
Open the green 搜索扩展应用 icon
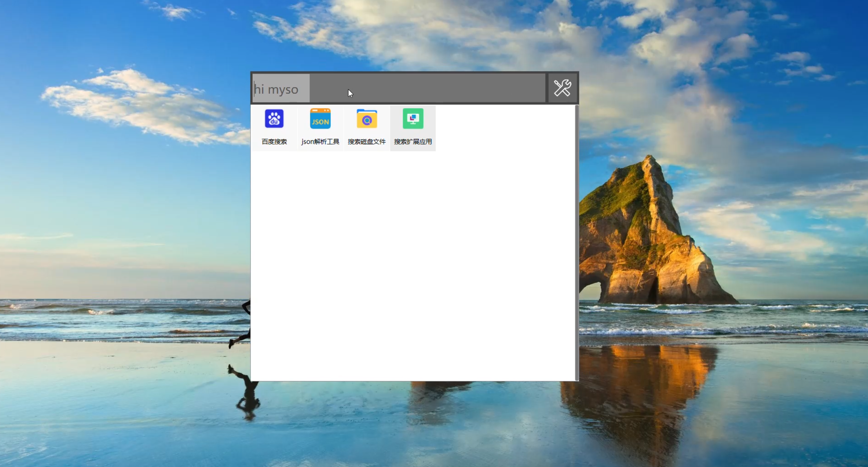(413, 118)
